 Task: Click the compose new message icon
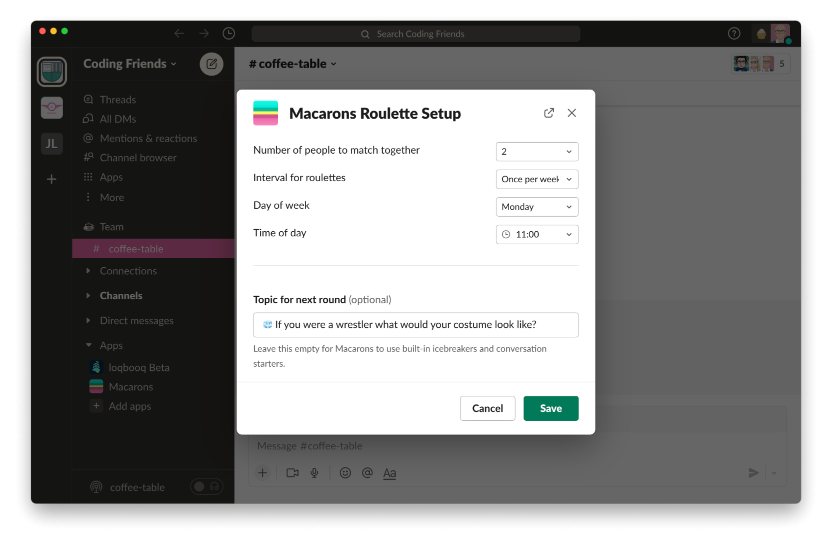tap(211, 64)
